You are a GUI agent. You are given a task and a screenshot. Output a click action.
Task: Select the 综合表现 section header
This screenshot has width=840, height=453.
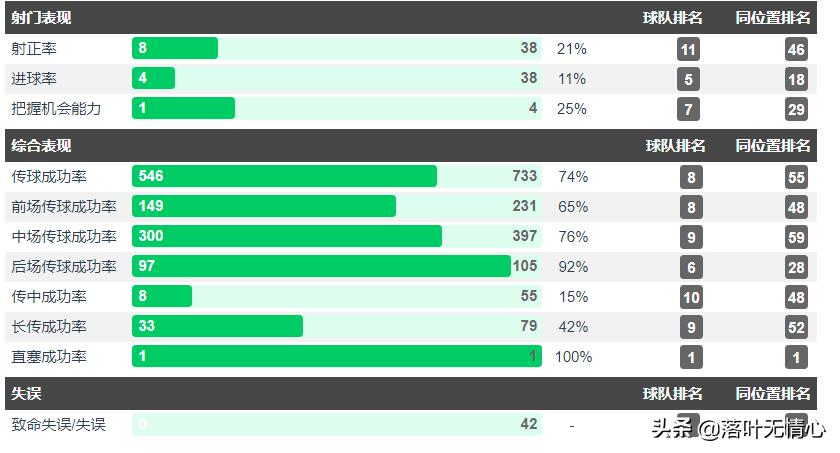(x=41, y=145)
